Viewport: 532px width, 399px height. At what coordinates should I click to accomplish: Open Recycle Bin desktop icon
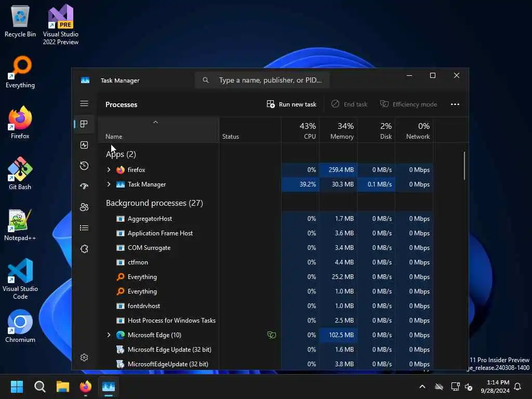(20, 21)
